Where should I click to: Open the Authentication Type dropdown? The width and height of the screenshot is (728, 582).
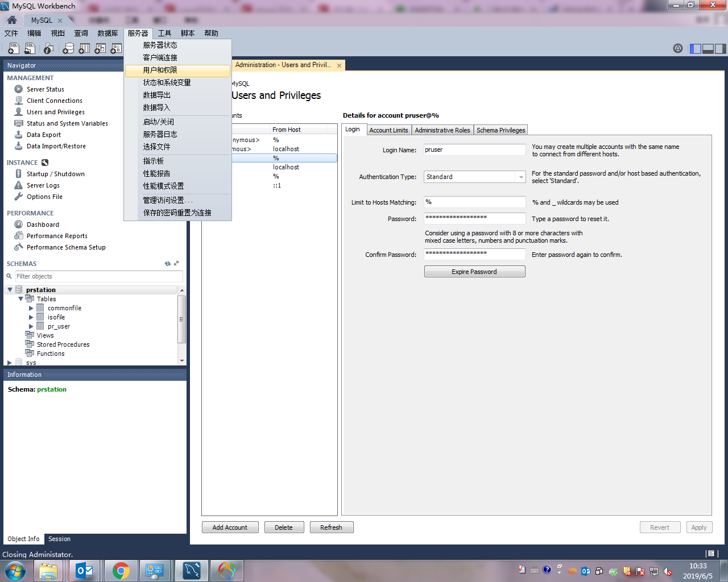520,177
